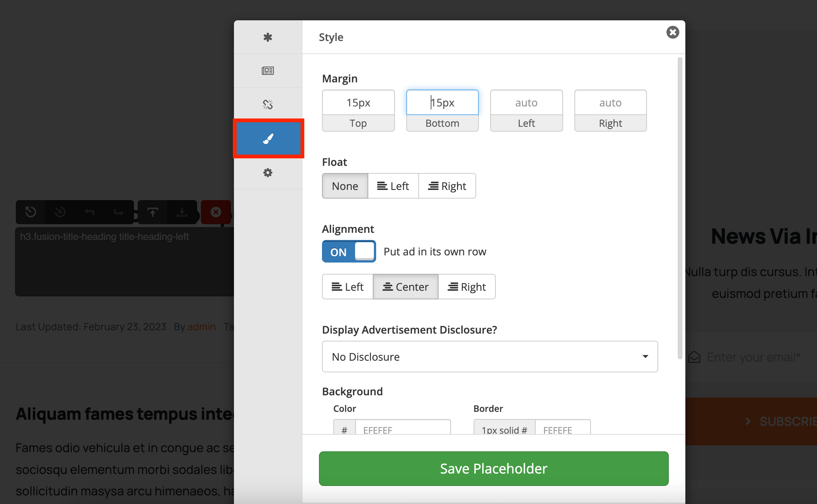Open the gear settings tab in sidebar

[268, 173]
